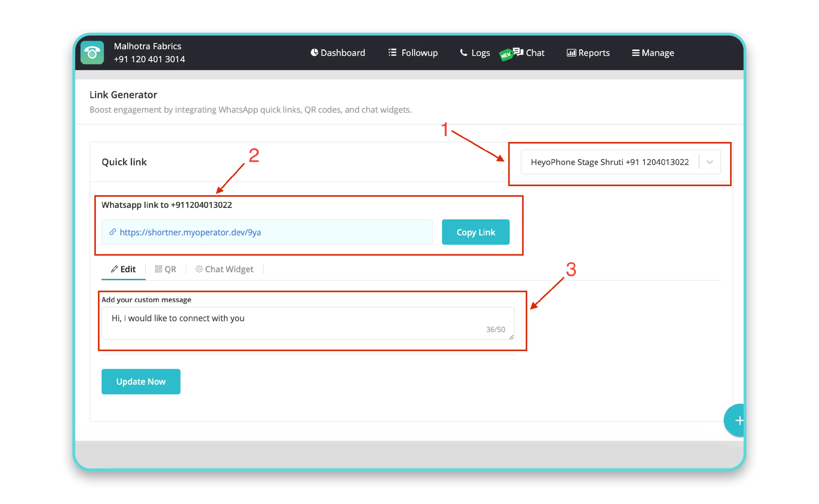819x504 pixels.
Task: Click the gear icon beside Chat Widget
Action: 199,269
